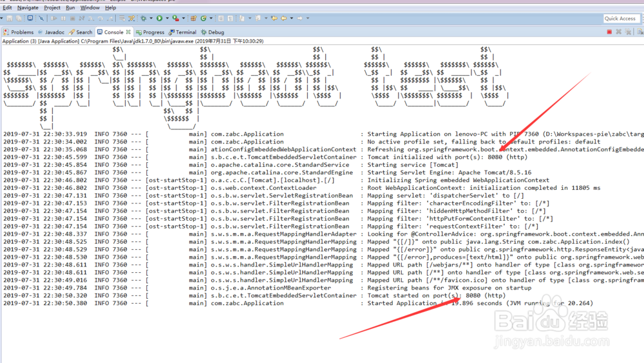The image size is (644, 363).
Task: Click the Forward navigation arrow icon
Action: pos(300,19)
